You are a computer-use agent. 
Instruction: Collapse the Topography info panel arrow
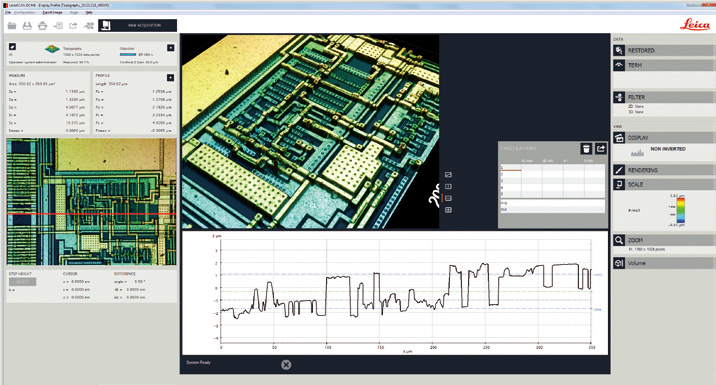pyautogui.click(x=170, y=47)
